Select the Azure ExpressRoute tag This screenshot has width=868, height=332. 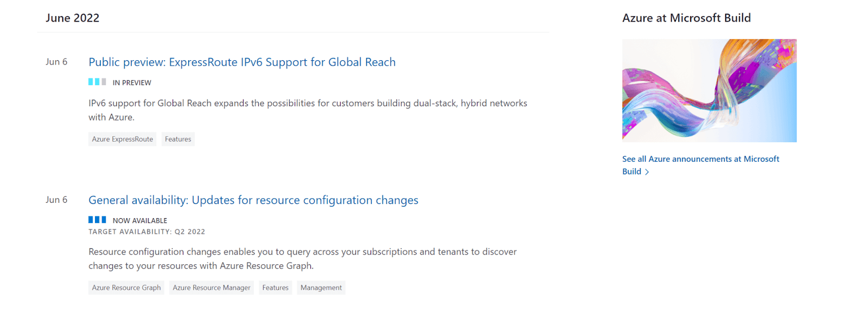122,139
